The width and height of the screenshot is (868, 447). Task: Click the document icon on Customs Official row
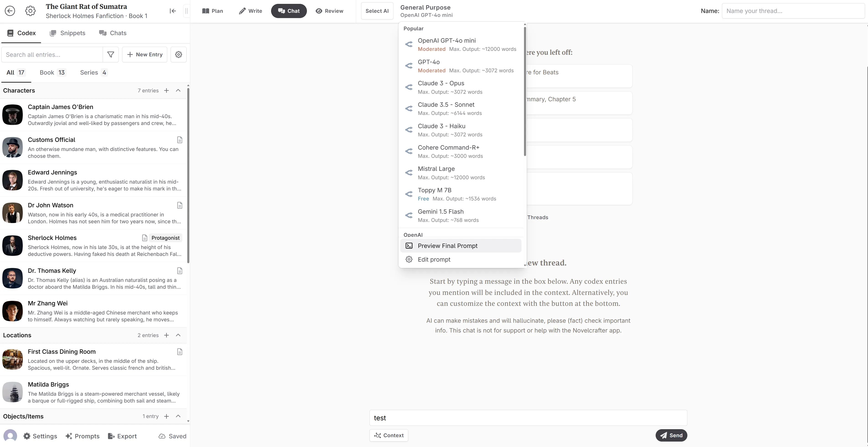click(180, 140)
